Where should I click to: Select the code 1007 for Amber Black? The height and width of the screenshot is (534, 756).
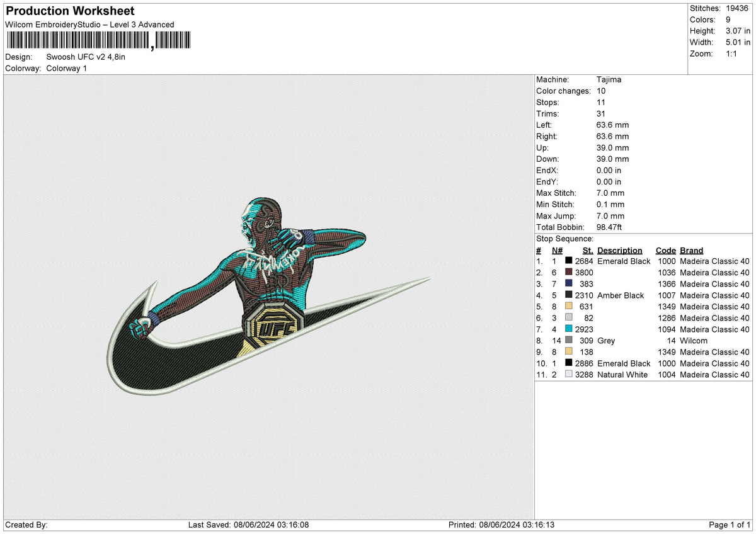[667, 295]
